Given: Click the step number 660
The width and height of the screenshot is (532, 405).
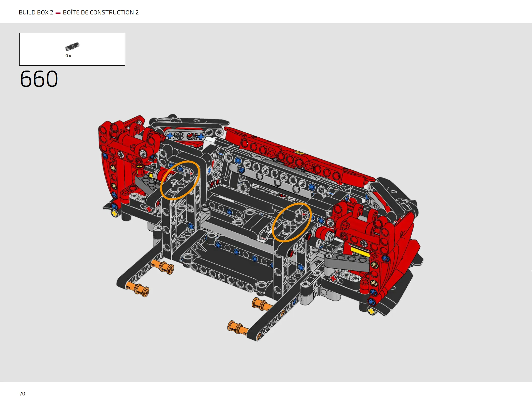Looking at the screenshot, I should pos(39,79).
